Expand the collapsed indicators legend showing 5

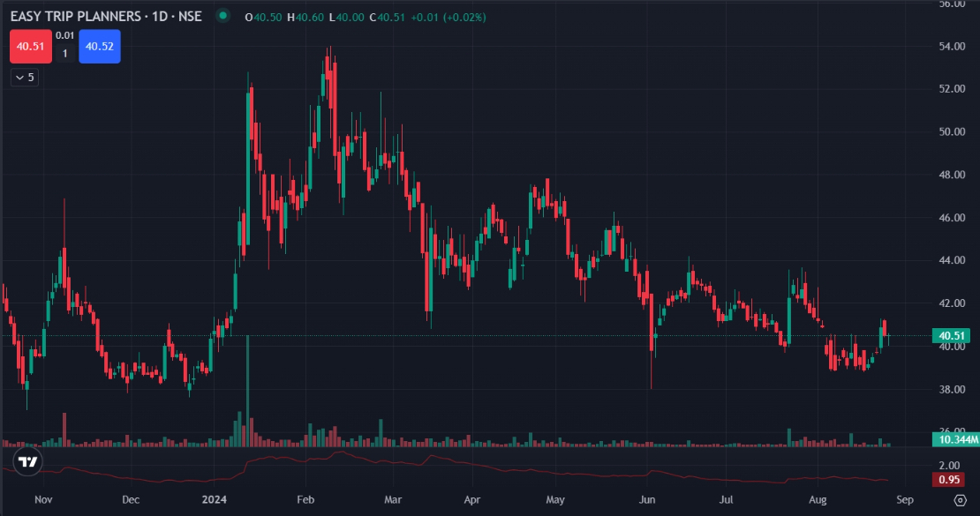[25, 78]
